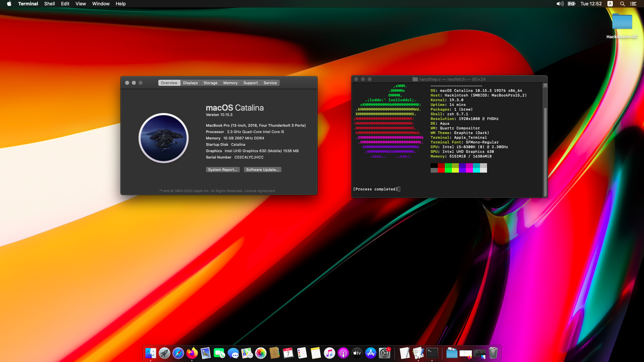Open Safari compass icon in dock
This screenshot has width=644, height=362.
(178, 353)
